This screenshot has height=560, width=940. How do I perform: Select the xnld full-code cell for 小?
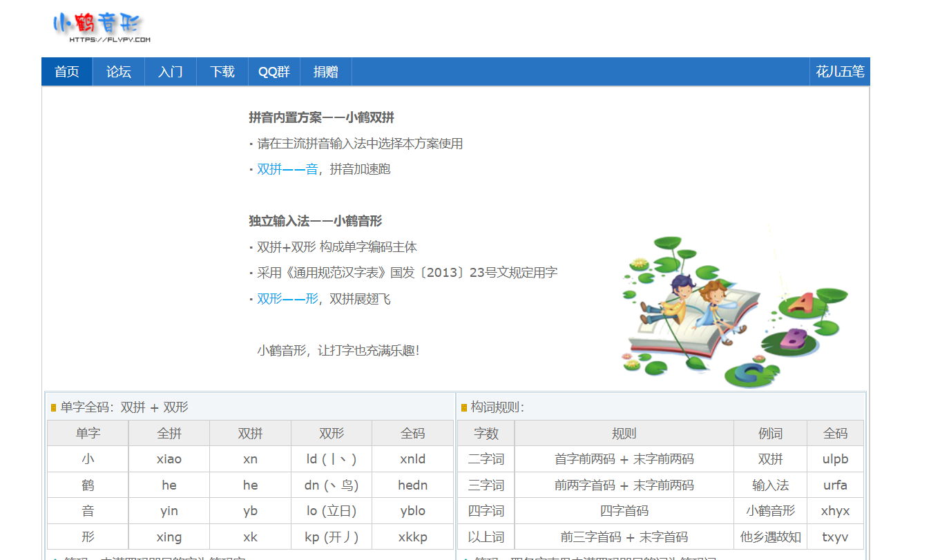pos(412,458)
